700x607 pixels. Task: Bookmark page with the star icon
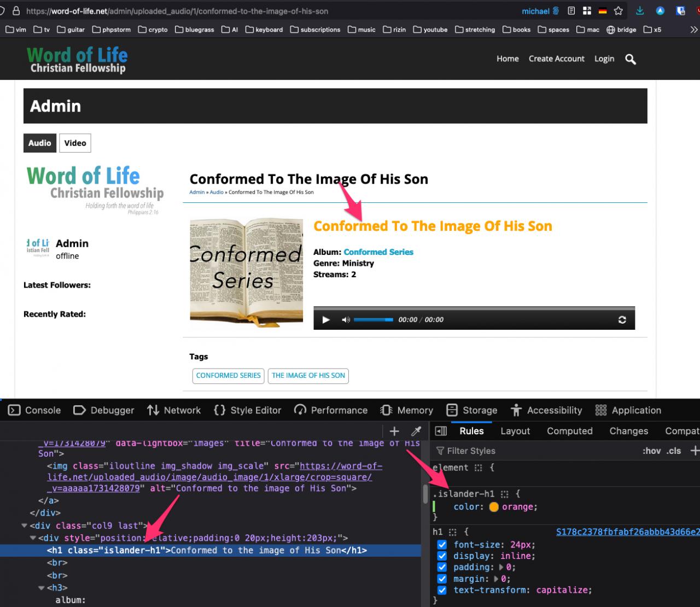619,11
